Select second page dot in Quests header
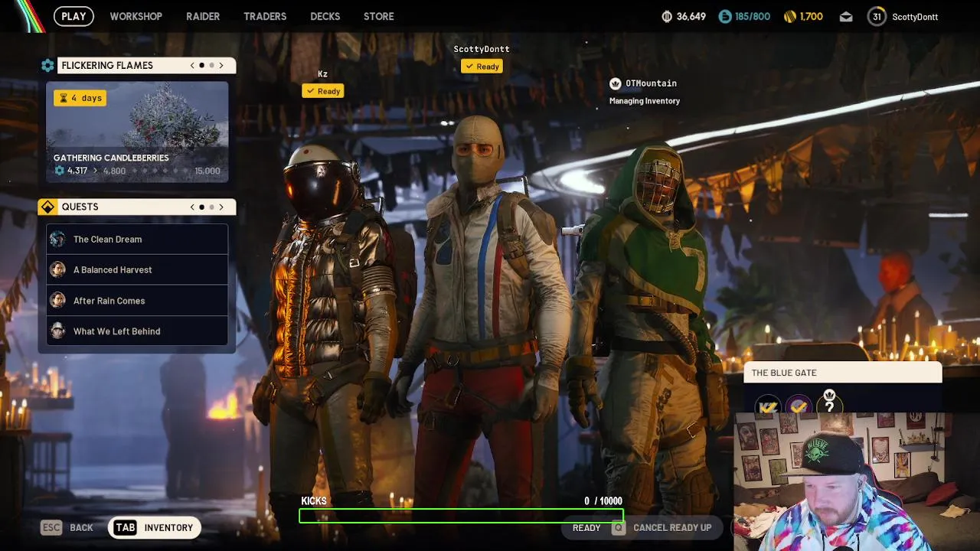Viewport: 980px width, 551px height. 211,207
